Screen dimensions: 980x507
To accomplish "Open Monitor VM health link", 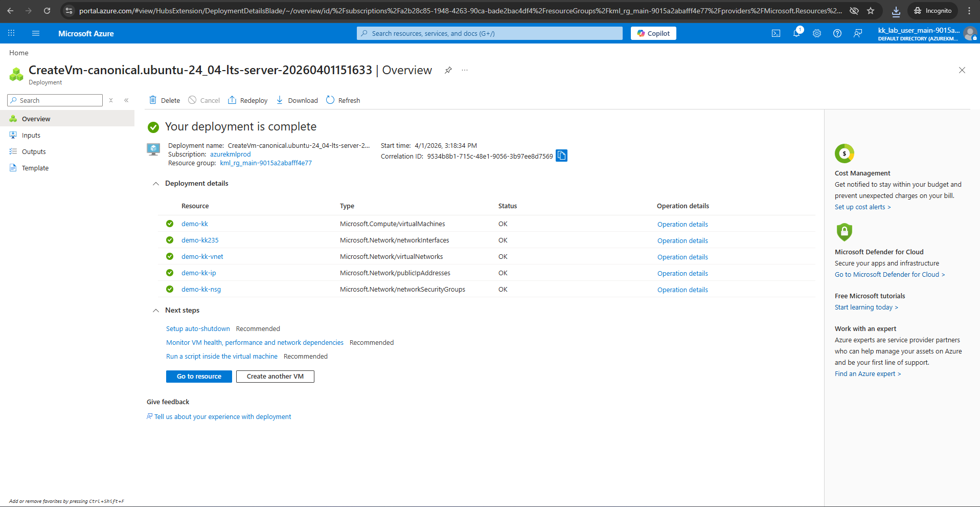I will tap(255, 343).
